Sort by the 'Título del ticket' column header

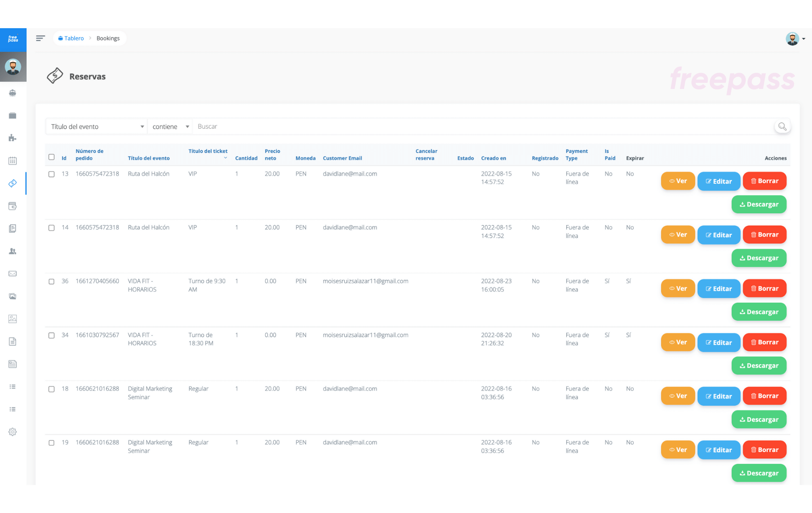[208, 151]
